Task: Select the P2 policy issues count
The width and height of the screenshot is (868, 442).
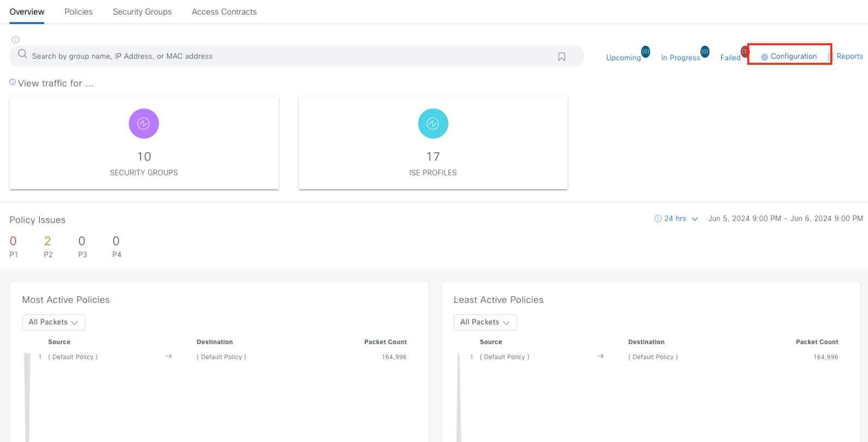Action: pyautogui.click(x=47, y=241)
